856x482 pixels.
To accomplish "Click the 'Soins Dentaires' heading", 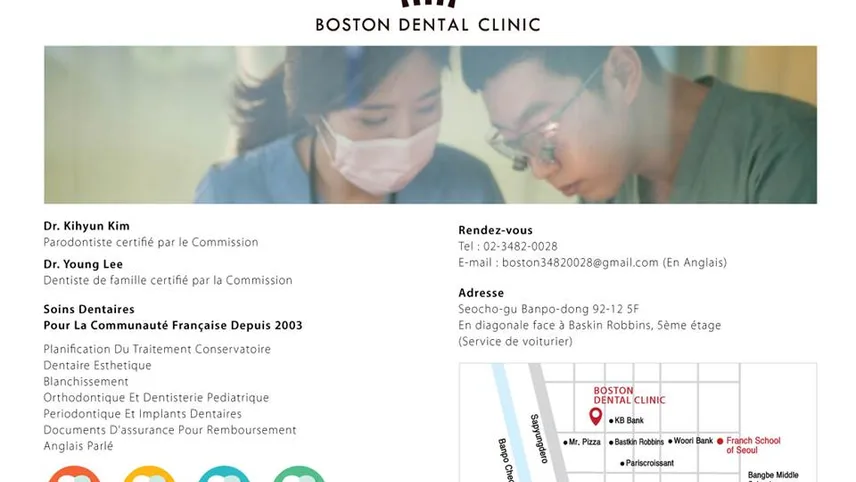I will [x=89, y=310].
